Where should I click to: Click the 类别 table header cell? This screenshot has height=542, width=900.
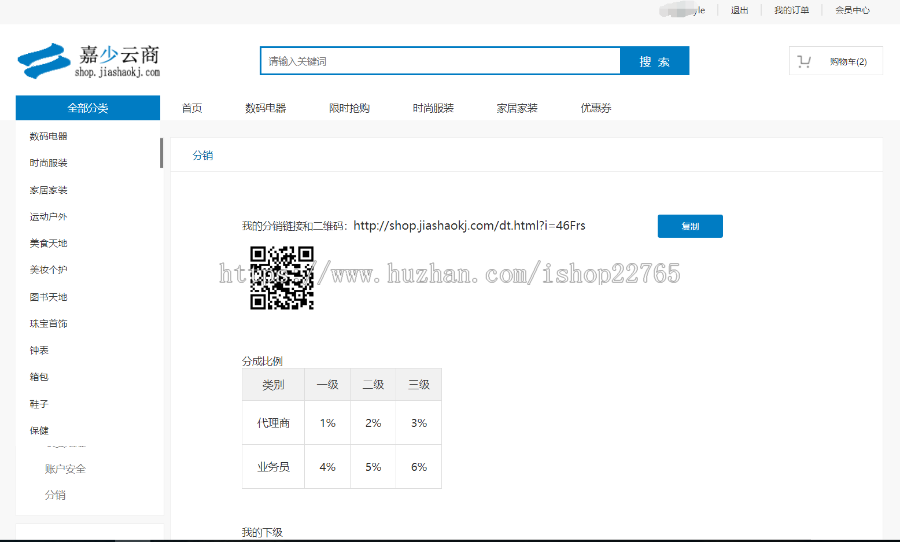pyautogui.click(x=273, y=385)
